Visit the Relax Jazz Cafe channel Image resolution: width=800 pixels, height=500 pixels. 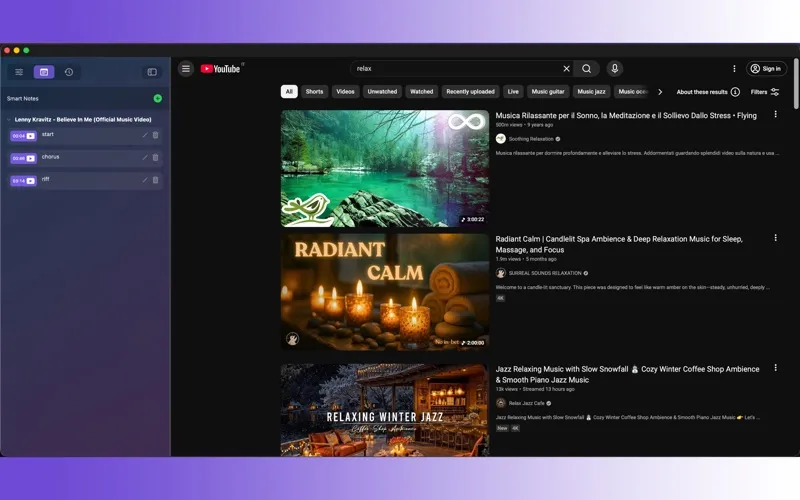pyautogui.click(x=527, y=403)
